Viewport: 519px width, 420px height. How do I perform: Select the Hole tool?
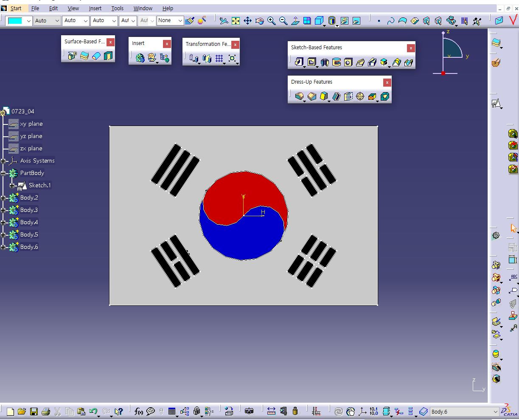coord(348,62)
